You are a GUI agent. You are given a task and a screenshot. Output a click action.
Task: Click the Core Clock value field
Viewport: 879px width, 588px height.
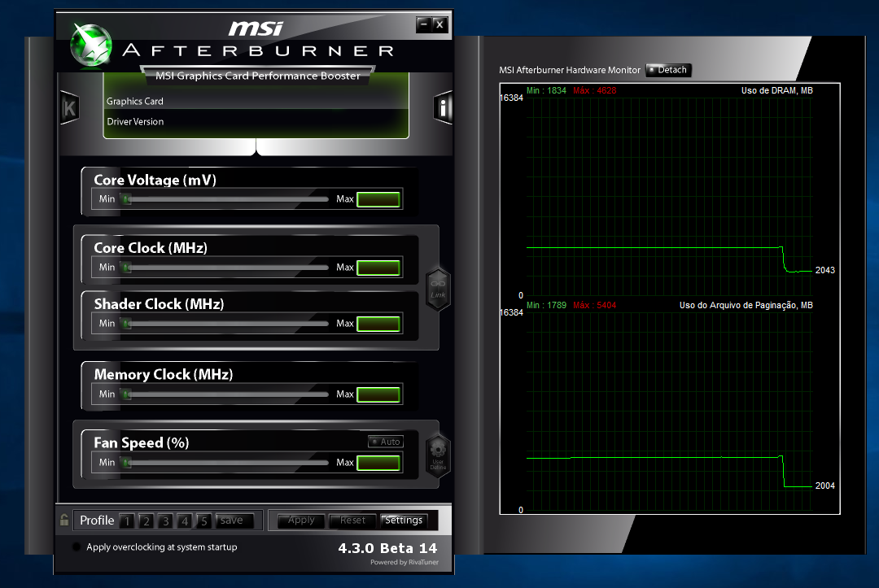point(378,268)
